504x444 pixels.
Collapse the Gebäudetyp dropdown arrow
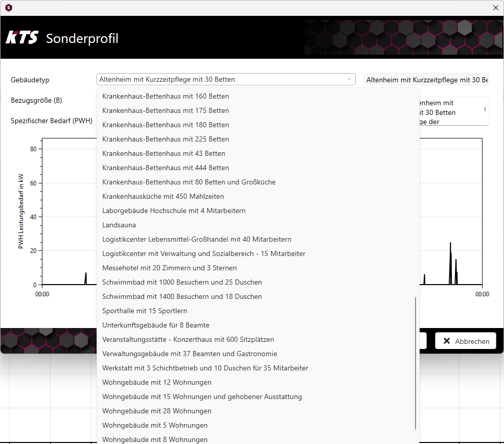[349, 79]
